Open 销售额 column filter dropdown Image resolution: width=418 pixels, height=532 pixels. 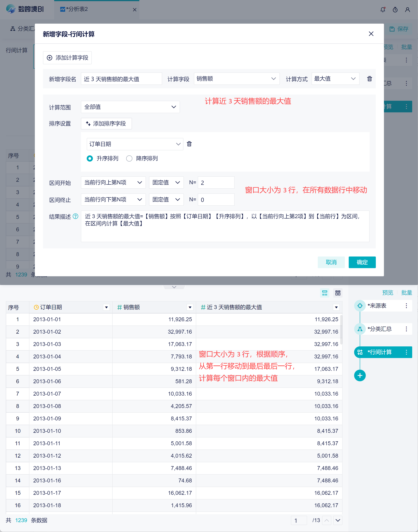tap(190, 307)
